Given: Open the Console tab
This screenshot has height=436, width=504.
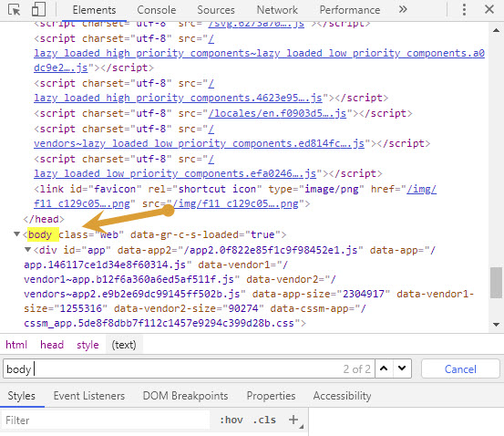Looking at the screenshot, I should 157,10.
